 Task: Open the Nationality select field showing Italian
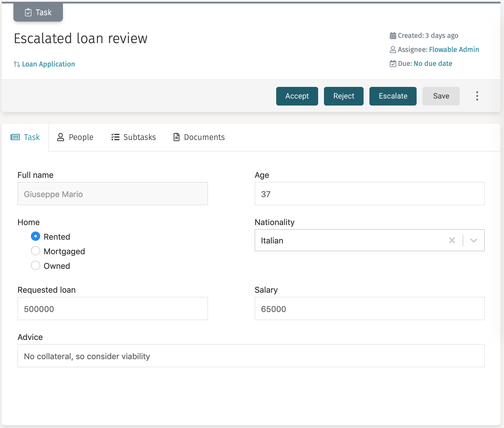pos(350,240)
